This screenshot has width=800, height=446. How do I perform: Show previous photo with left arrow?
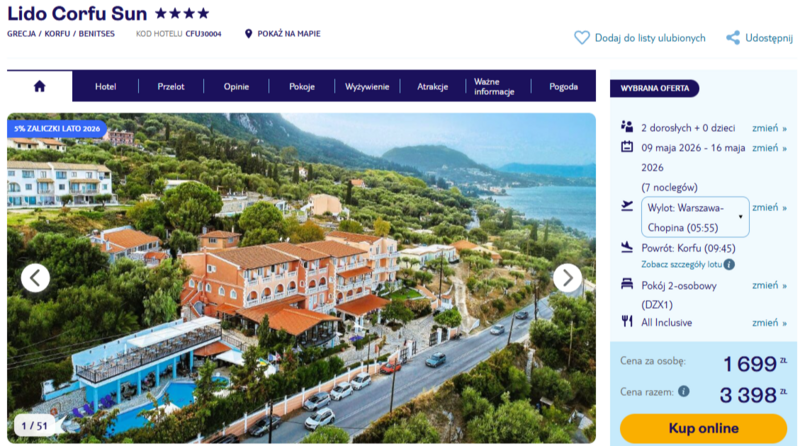pyautogui.click(x=35, y=278)
